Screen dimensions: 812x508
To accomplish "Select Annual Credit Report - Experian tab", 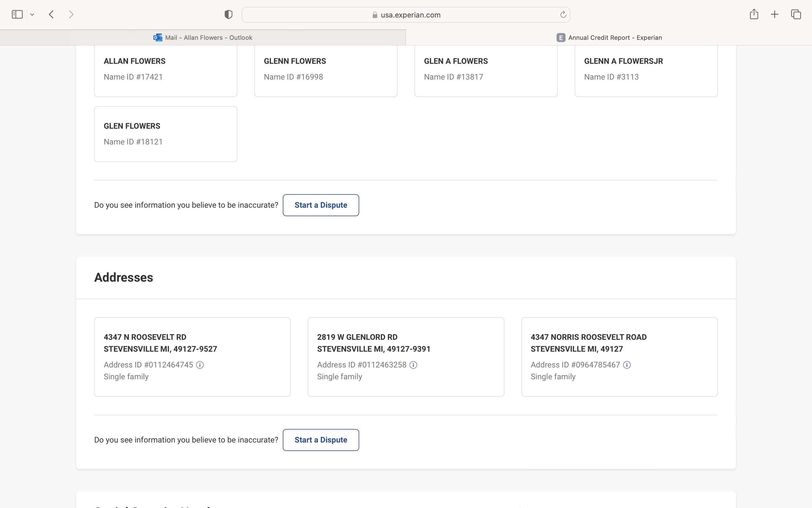I will coord(609,38).
